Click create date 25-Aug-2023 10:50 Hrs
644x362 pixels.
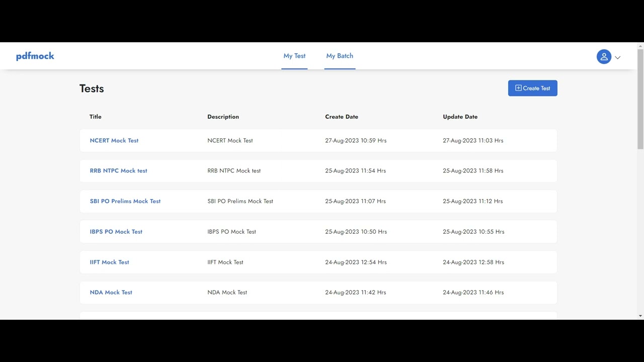coord(356,232)
